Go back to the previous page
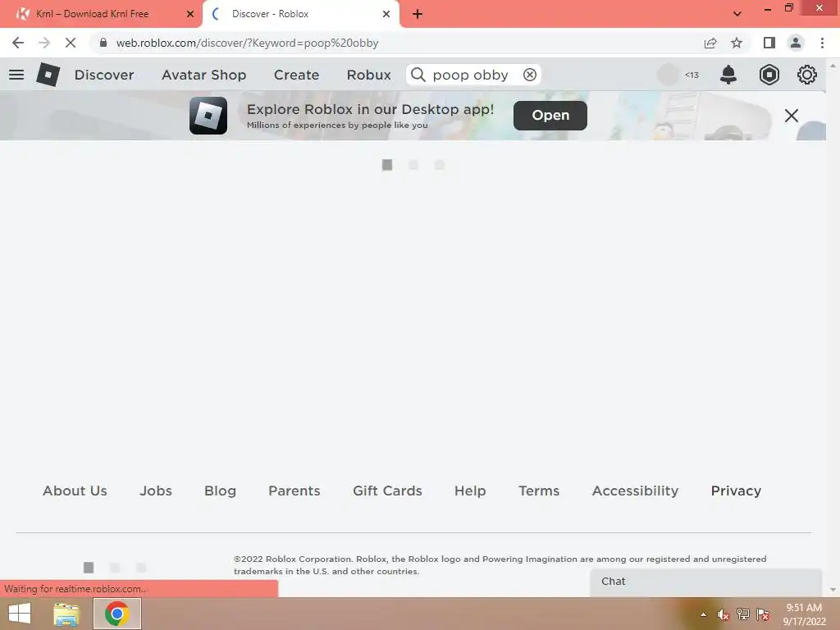The image size is (840, 630). click(18, 43)
